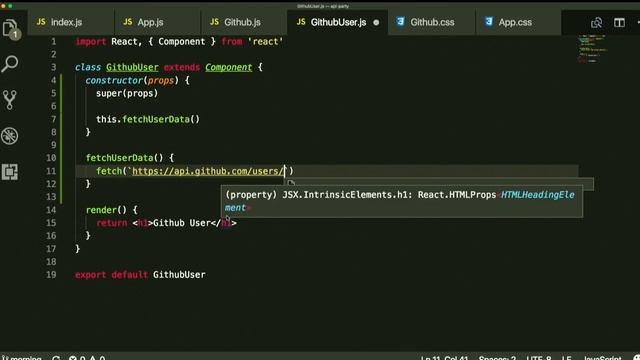Open the Explorer view in activity bar
Screen dimensions: 640x360
10,29
